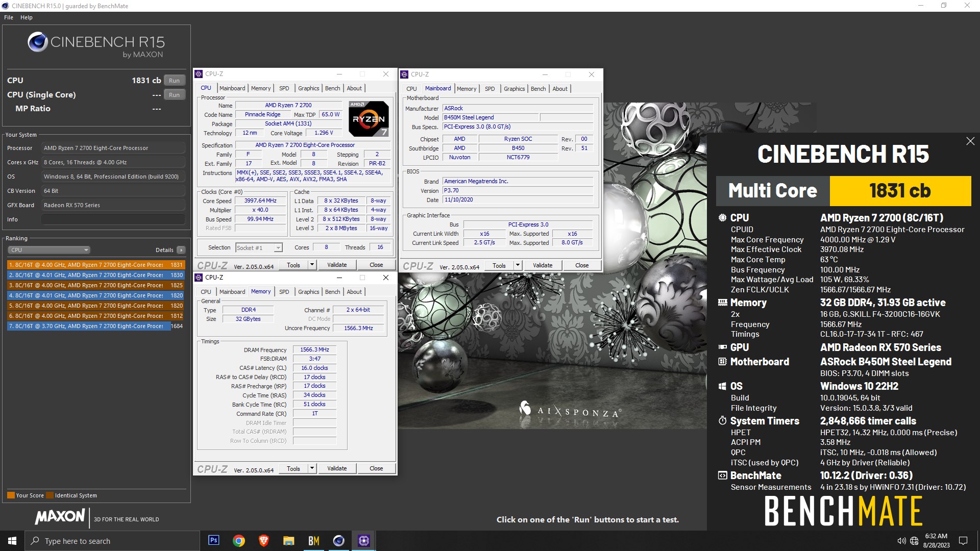
Task: Expand Tools dropdown arrow in Memory window
Action: tap(312, 468)
